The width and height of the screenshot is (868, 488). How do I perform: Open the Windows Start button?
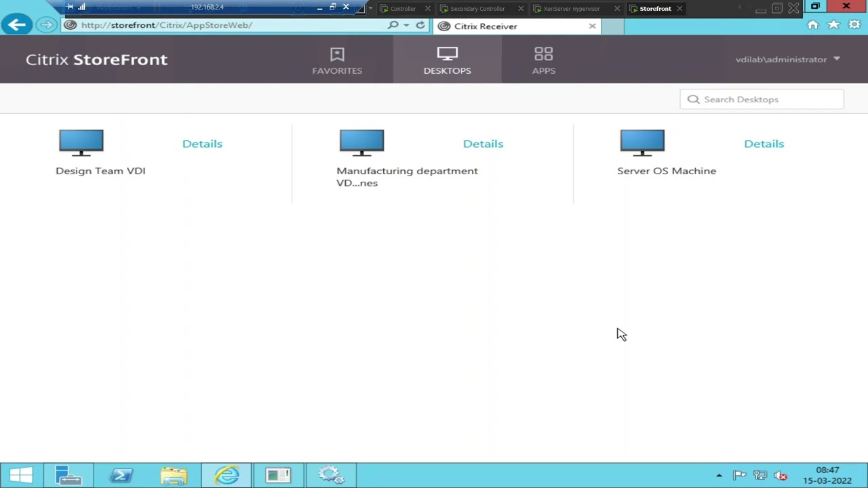[21, 476]
